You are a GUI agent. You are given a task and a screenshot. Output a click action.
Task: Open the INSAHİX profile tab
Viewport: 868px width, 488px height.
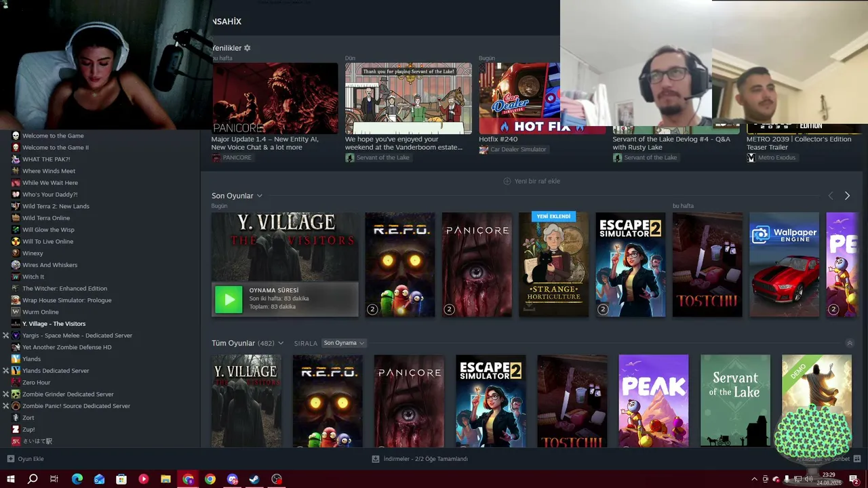pyautogui.click(x=226, y=22)
